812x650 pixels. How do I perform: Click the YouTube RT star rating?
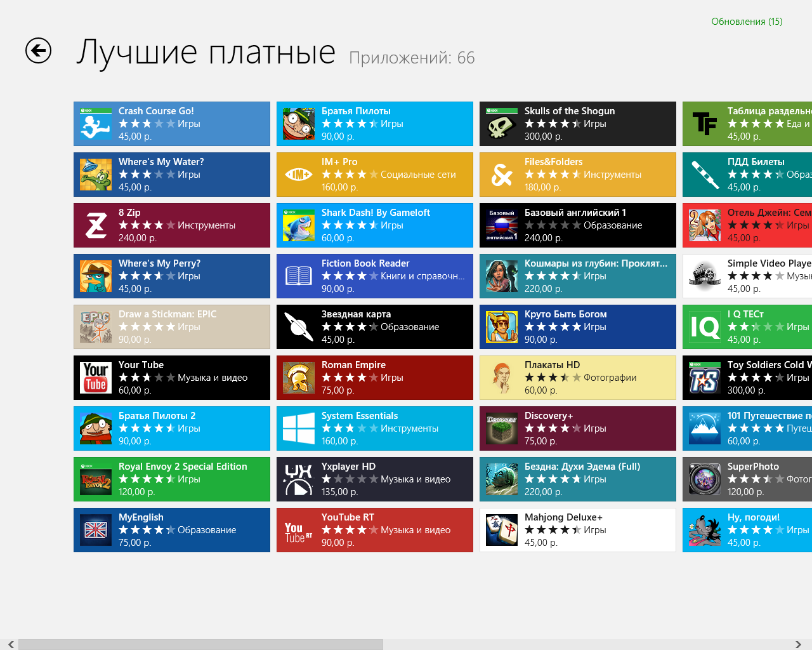(350, 530)
